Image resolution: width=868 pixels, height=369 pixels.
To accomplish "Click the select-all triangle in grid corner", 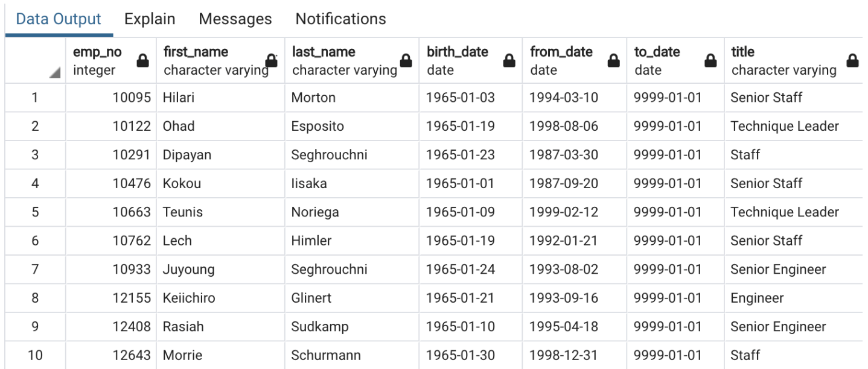I will point(55,73).
